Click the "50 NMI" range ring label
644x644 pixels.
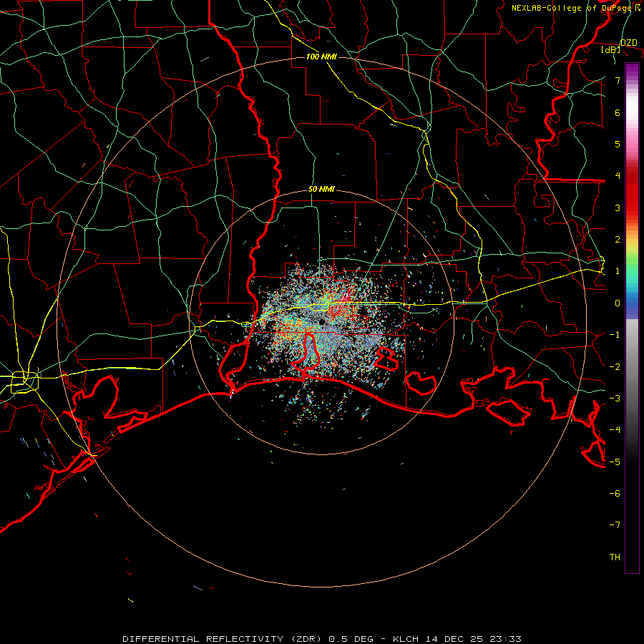click(321, 189)
